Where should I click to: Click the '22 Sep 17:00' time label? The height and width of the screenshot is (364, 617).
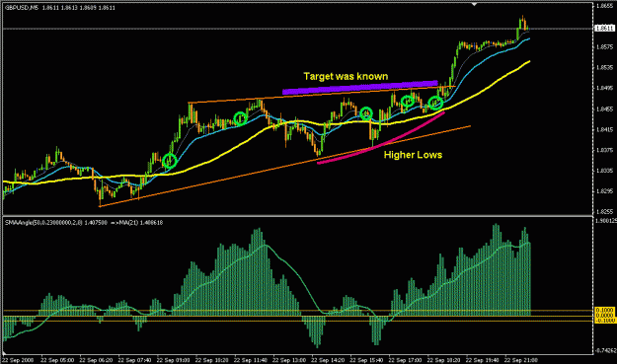405,360
